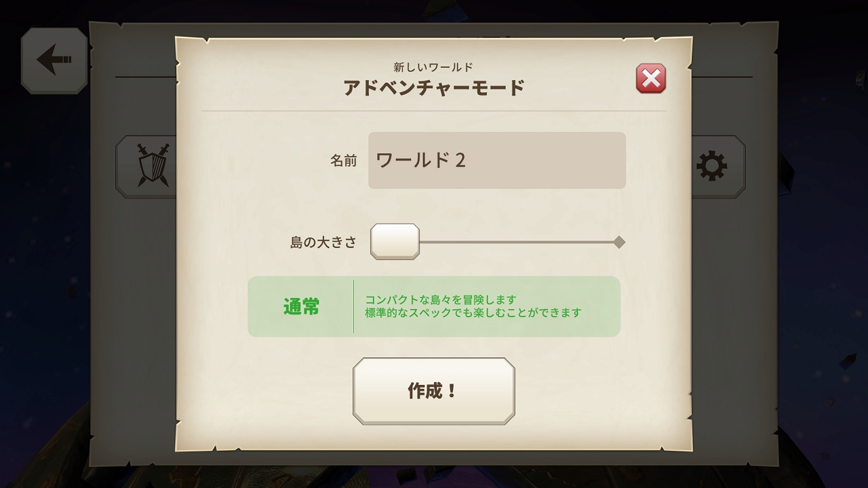Click the vertical divider beside 通常
The width and height of the screenshot is (868, 488).
[353, 306]
